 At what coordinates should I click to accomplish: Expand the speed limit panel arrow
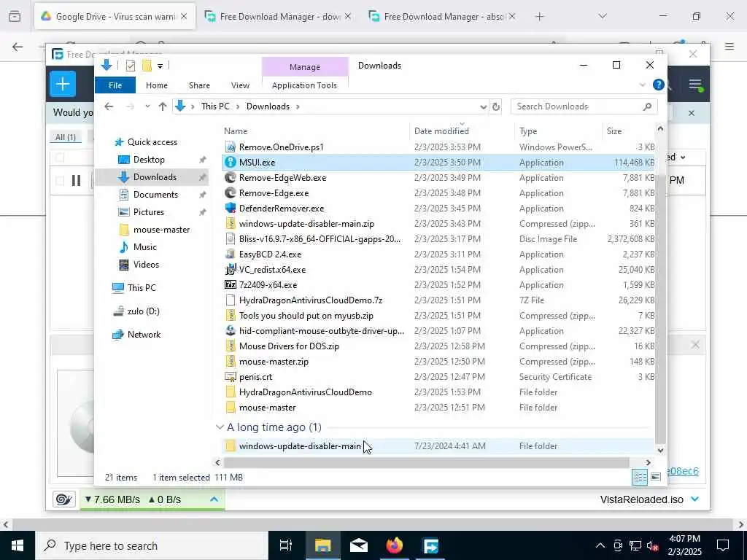214,499
